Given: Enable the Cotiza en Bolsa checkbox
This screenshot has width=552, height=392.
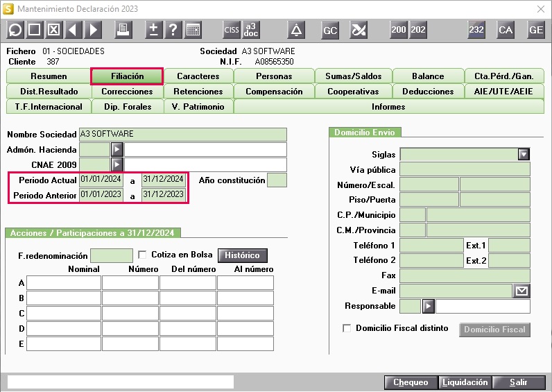Looking at the screenshot, I should 143,255.
